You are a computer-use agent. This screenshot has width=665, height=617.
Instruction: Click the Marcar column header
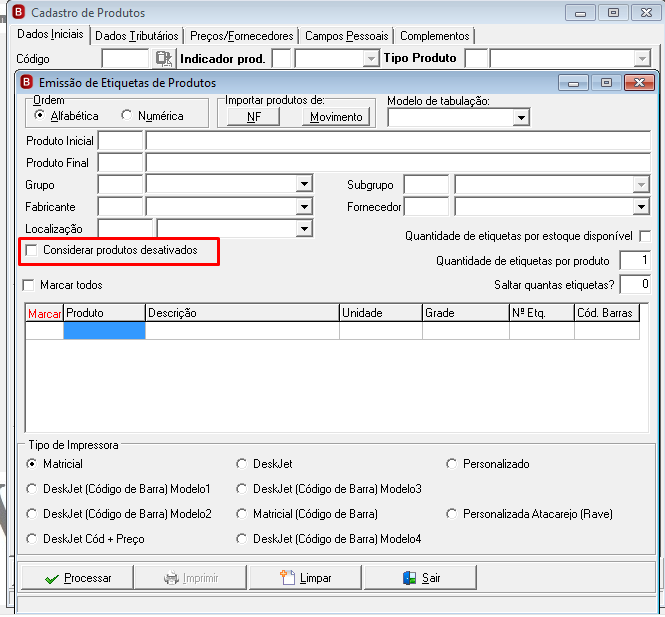tap(45, 313)
